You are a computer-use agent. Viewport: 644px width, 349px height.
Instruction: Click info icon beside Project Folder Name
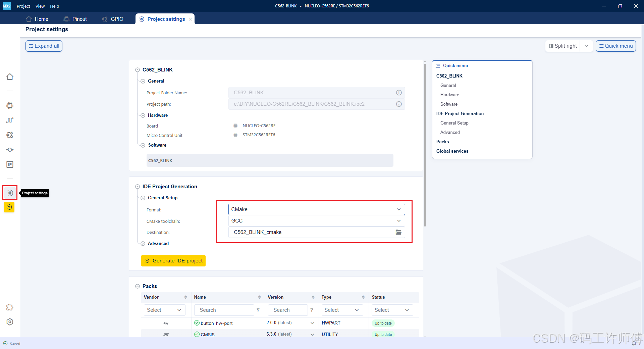399,93
